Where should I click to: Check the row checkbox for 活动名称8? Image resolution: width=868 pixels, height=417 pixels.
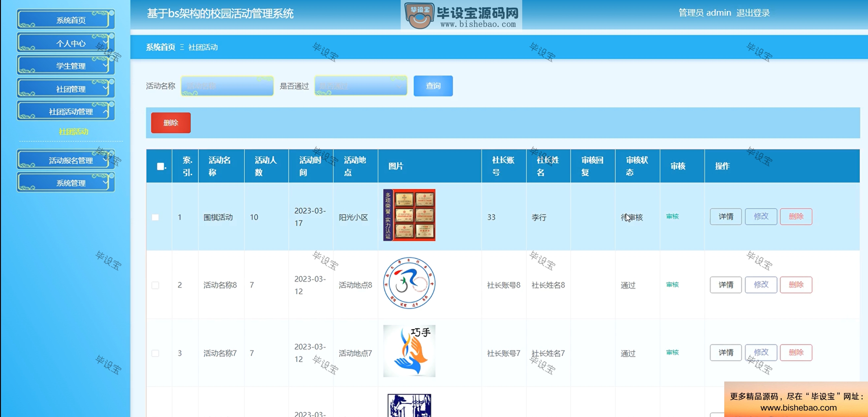[x=155, y=285]
